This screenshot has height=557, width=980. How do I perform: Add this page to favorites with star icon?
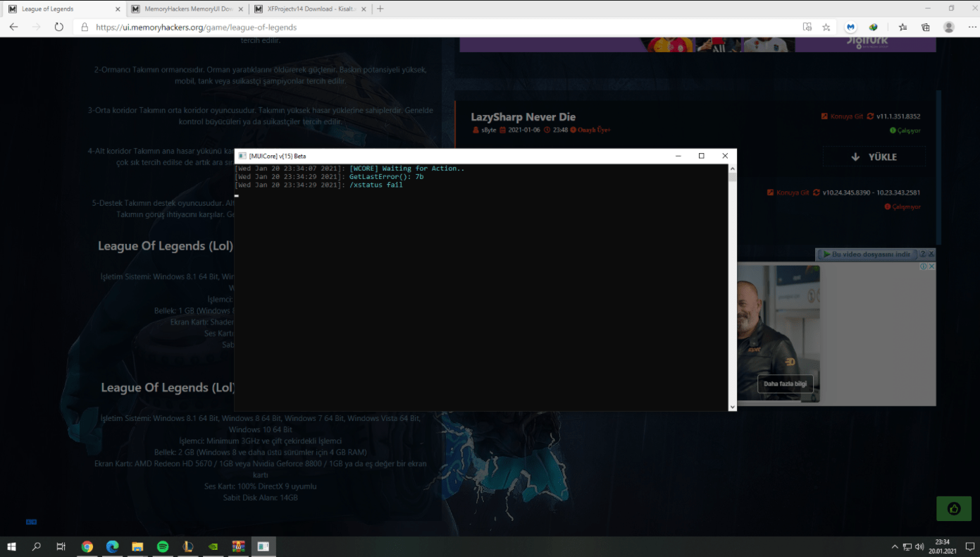point(826,27)
